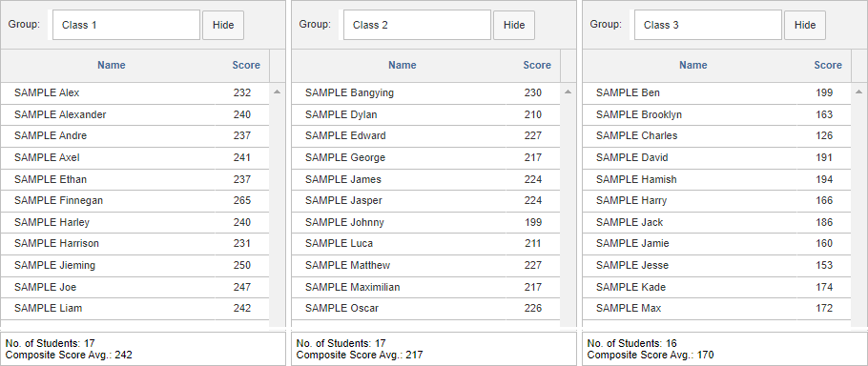
Task: Sort Class 2 by the Score column header
Action: pos(537,65)
